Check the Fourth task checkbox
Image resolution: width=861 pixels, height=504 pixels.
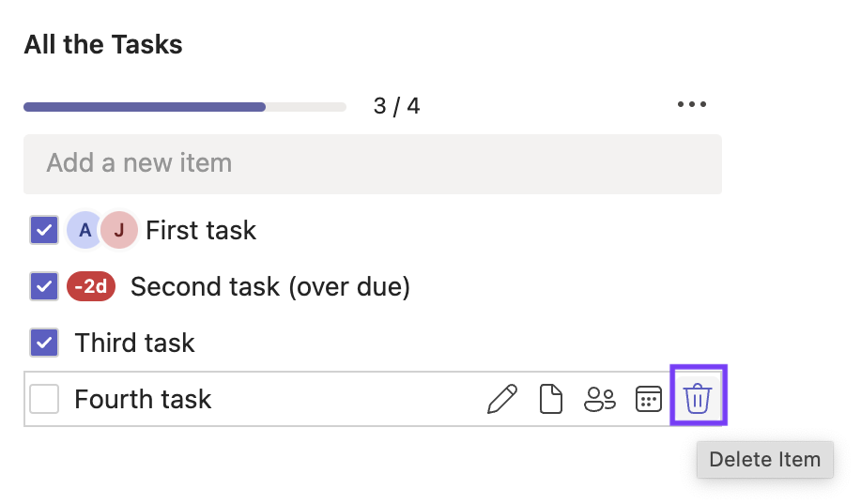44,399
